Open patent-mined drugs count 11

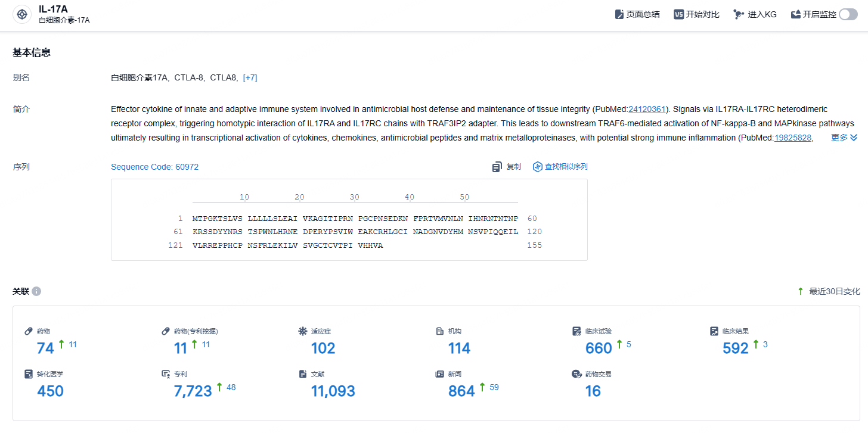click(x=181, y=348)
